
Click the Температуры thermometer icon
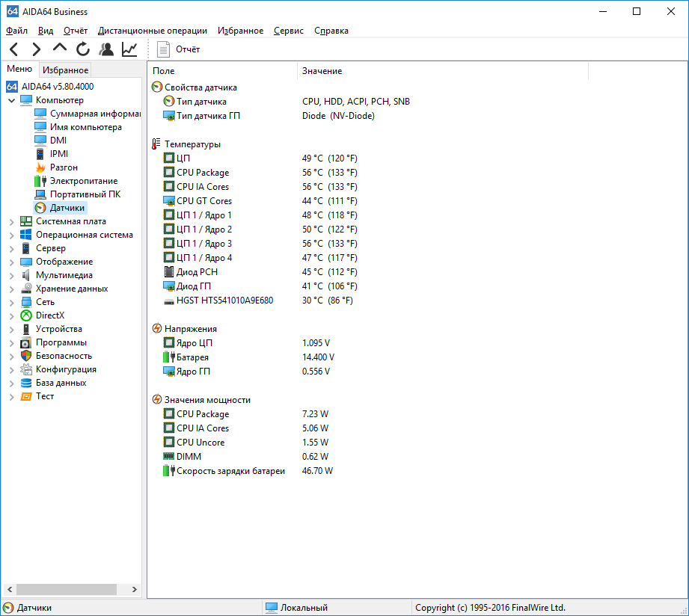pos(156,144)
